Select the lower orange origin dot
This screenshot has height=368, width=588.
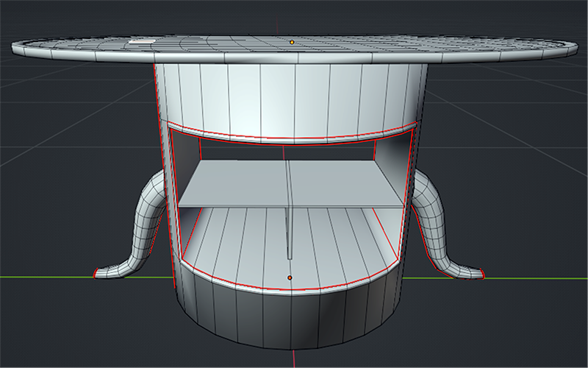pyautogui.click(x=290, y=277)
